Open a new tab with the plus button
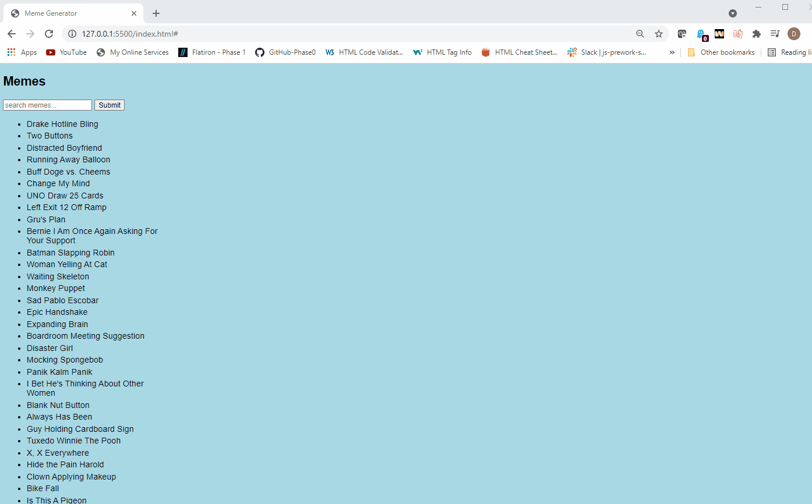The height and width of the screenshot is (504, 812). pyautogui.click(x=156, y=13)
